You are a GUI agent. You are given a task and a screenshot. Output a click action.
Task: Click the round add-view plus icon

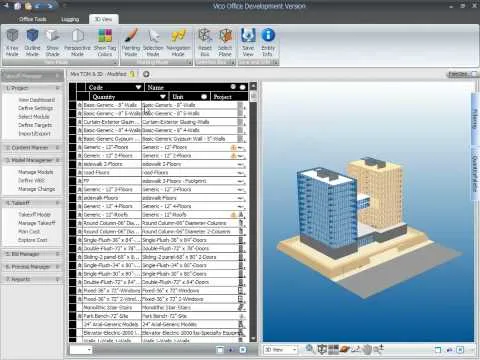pyautogui.click(x=146, y=74)
